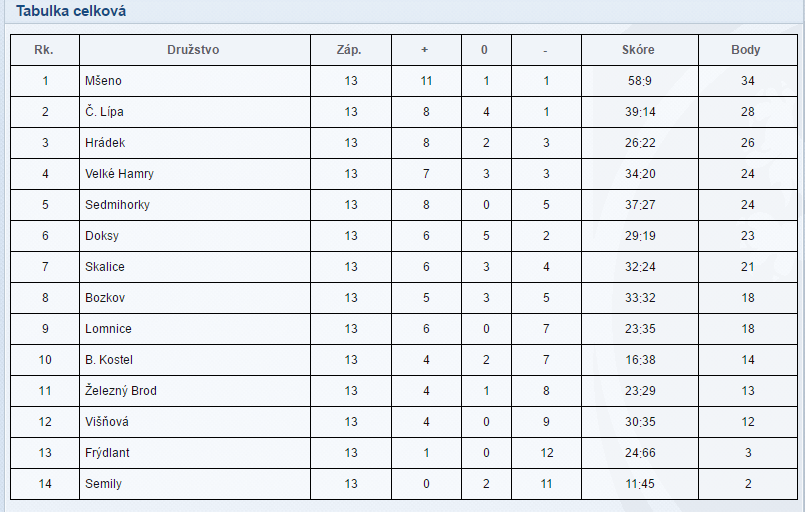Image resolution: width=805 pixels, height=512 pixels.
Task: Open the Železný Brod team entry
Action: click(x=121, y=391)
